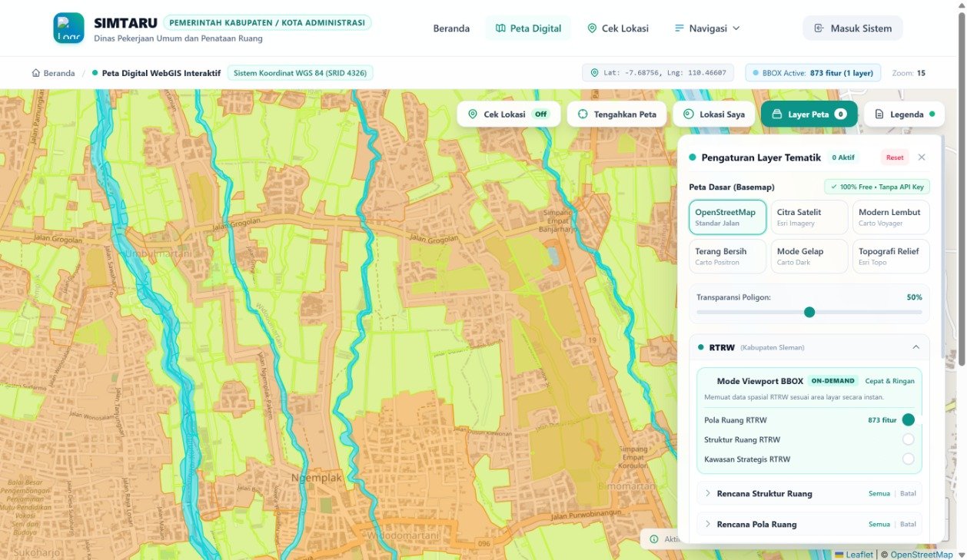Reset the thematic layer settings

[x=895, y=157]
